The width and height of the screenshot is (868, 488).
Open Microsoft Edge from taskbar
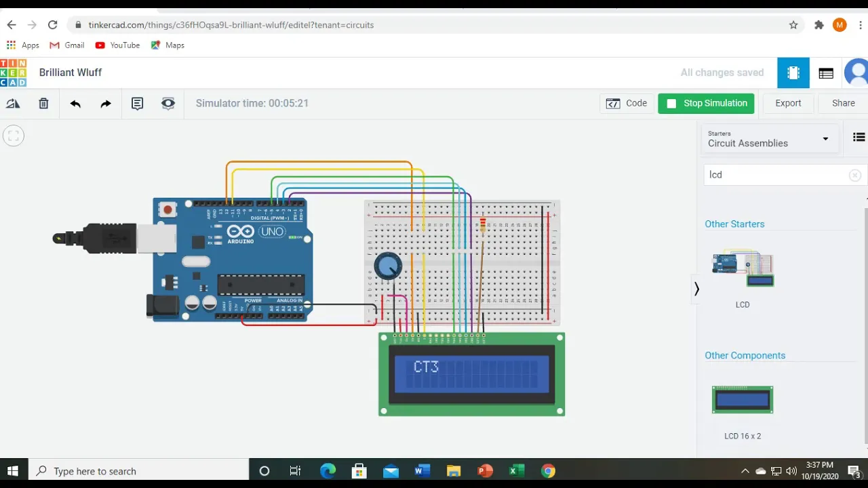[328, 471]
